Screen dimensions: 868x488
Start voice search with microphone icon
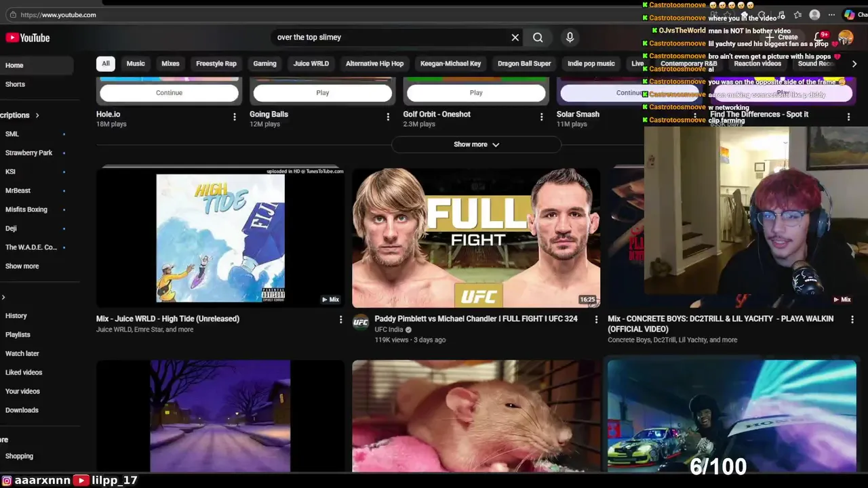coord(570,38)
